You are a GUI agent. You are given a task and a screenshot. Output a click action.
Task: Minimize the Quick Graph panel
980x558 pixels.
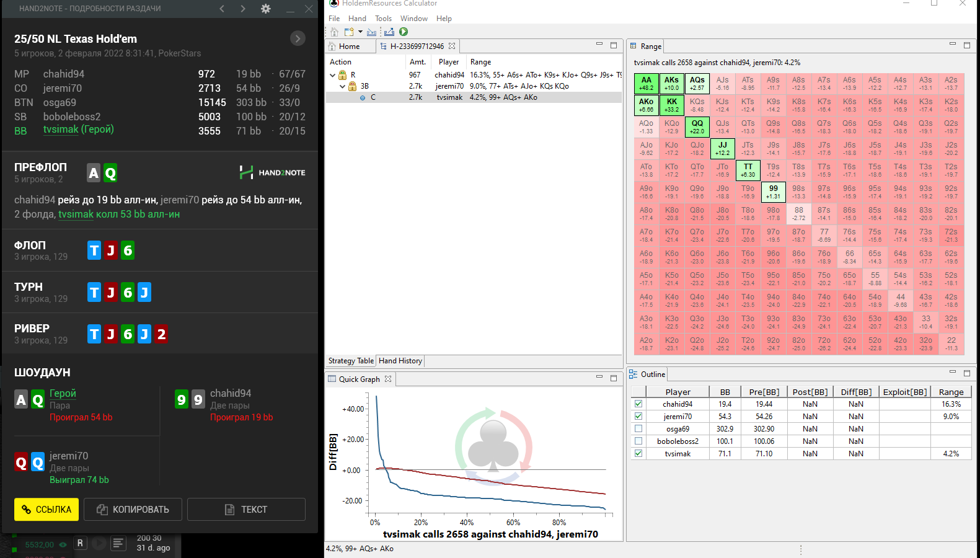599,377
